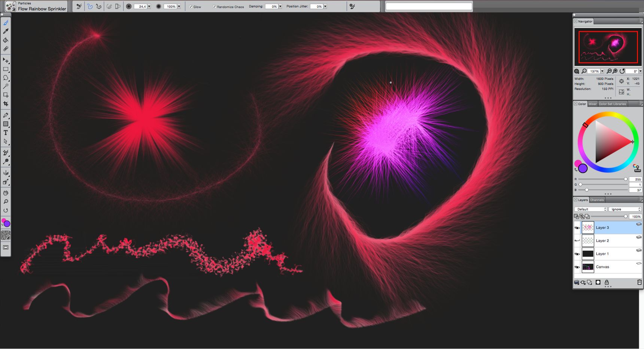This screenshot has height=349, width=644.
Task: Toggle the Glow checkbox
Action: pyautogui.click(x=191, y=7)
